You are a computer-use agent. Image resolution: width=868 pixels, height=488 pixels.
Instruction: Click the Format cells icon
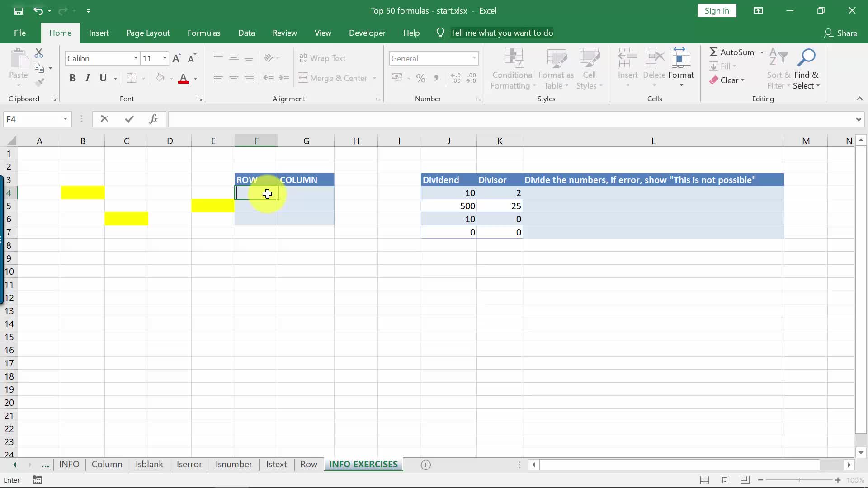pyautogui.click(x=681, y=58)
